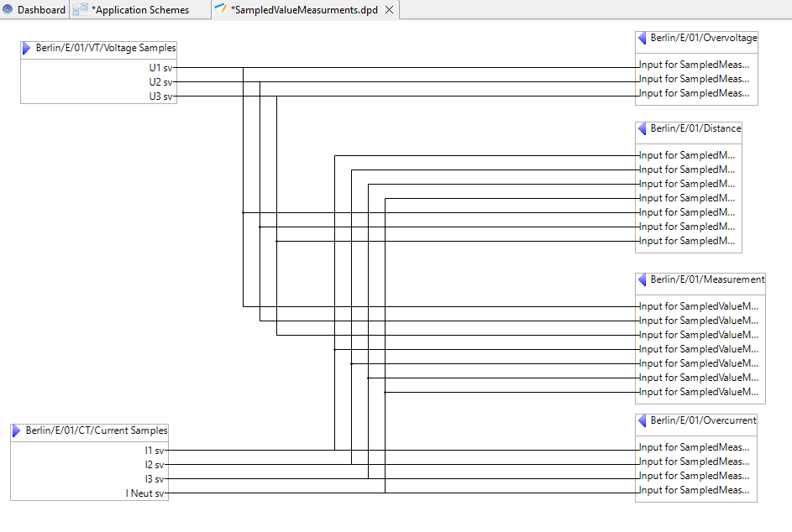Open the Application Schemes tab
The height and width of the screenshot is (532, 792).
[139, 10]
